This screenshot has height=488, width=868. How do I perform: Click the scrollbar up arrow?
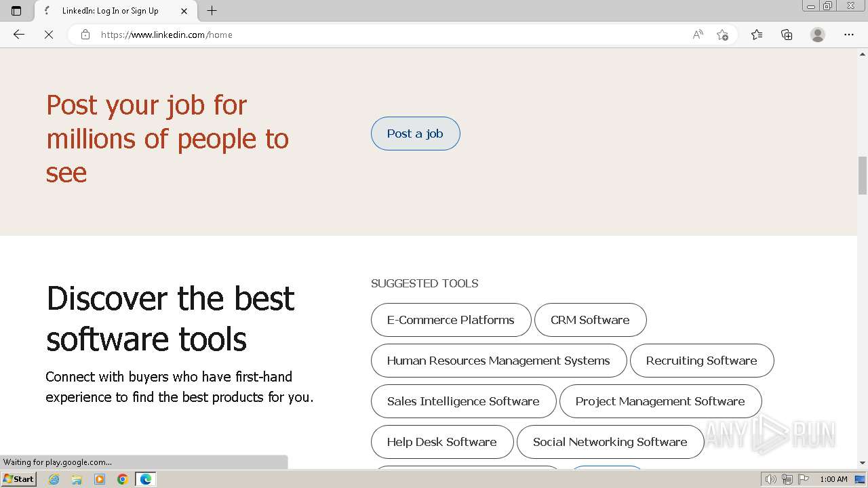tap(863, 53)
